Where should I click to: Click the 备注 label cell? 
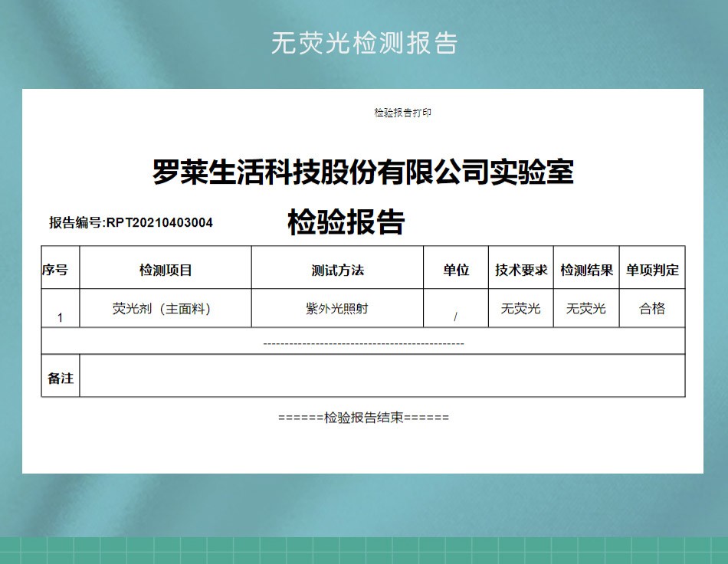coord(61,376)
